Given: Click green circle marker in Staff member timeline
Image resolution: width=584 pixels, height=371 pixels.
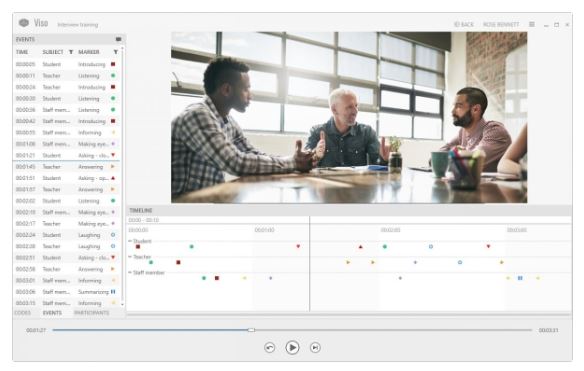Looking at the screenshot, I should [204, 278].
